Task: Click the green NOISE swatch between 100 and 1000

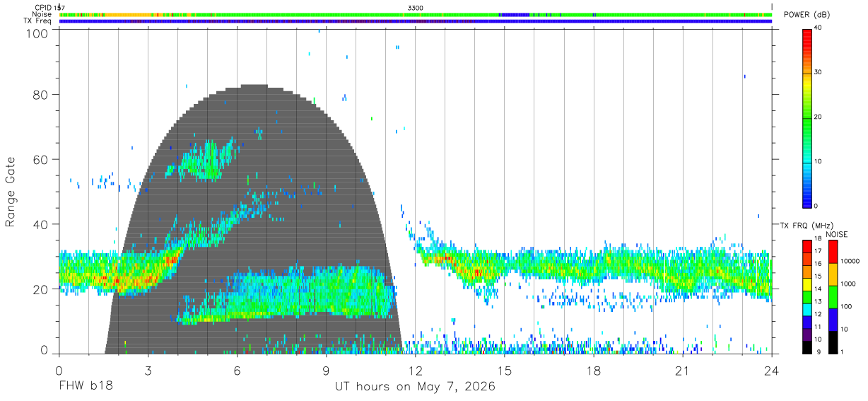Action: pos(833,296)
